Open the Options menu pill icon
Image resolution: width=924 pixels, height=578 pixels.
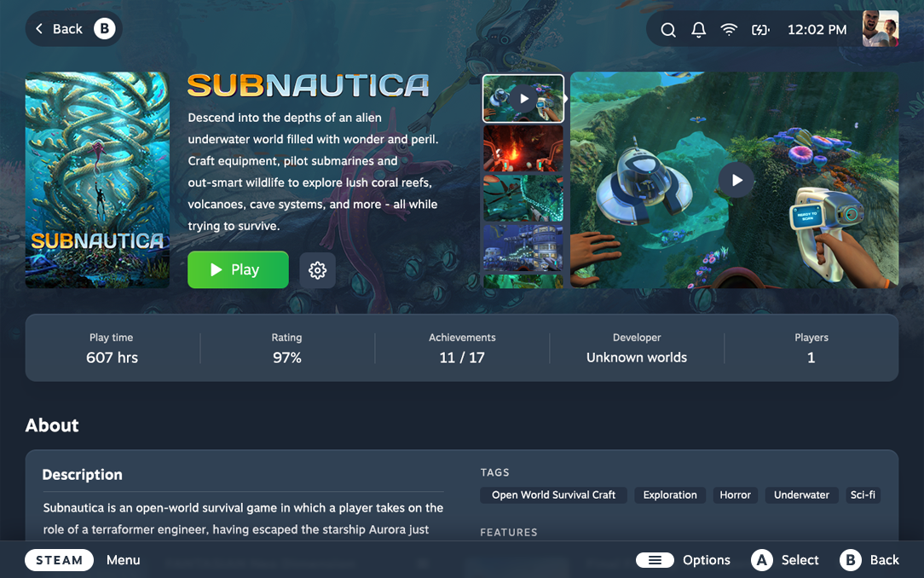pos(655,560)
